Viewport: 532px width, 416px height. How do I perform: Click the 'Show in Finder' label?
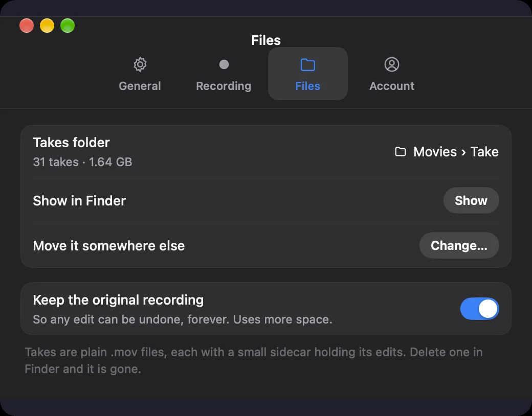[79, 201]
